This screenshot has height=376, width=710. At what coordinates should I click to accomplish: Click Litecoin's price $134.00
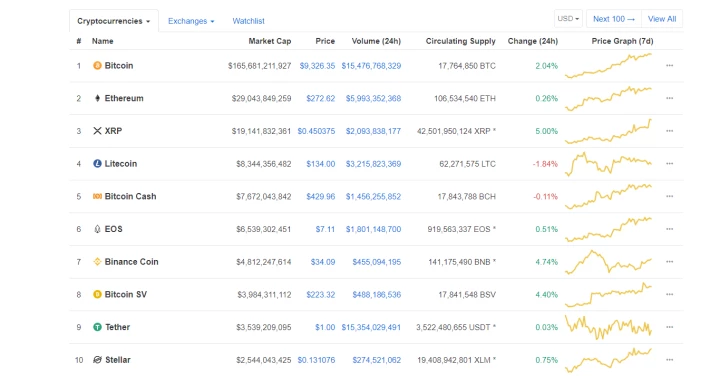(321, 164)
